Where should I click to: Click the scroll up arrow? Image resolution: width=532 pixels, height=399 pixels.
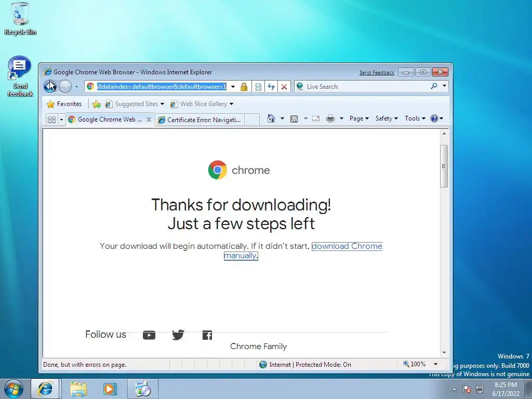coord(444,134)
